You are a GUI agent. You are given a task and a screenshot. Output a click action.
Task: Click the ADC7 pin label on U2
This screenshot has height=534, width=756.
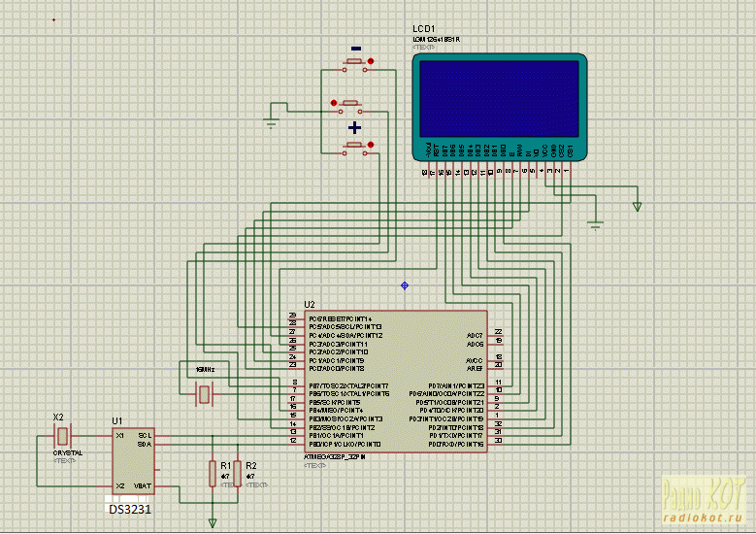(x=475, y=336)
